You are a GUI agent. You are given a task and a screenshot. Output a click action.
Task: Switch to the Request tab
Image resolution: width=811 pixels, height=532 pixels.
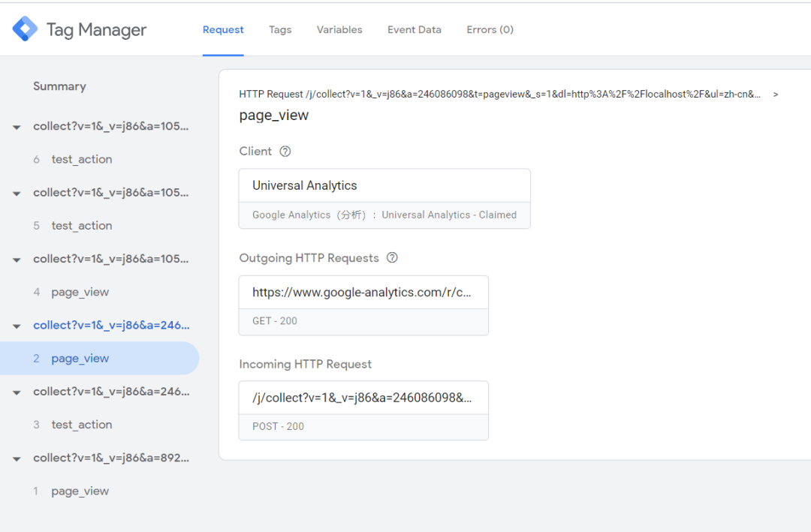[223, 29]
